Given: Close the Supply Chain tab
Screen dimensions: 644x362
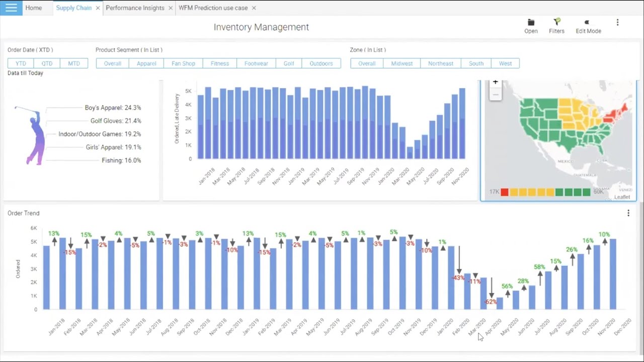Looking at the screenshot, I should click(98, 8).
